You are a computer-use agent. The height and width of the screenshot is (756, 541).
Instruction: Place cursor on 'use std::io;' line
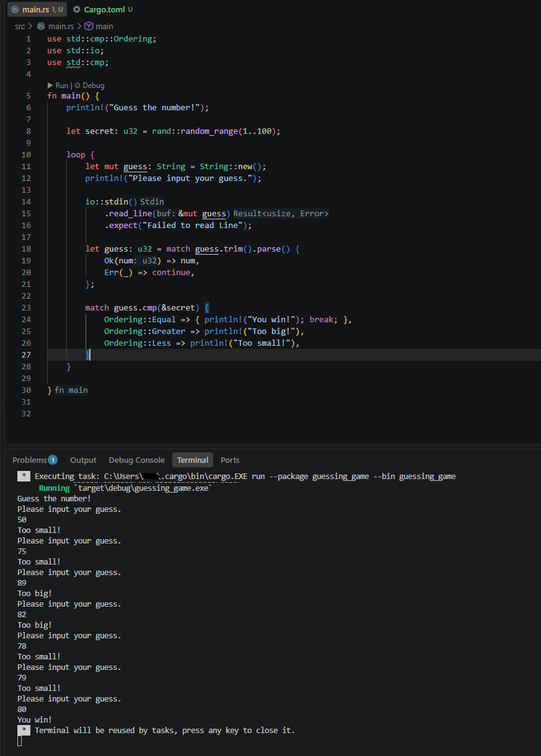76,51
